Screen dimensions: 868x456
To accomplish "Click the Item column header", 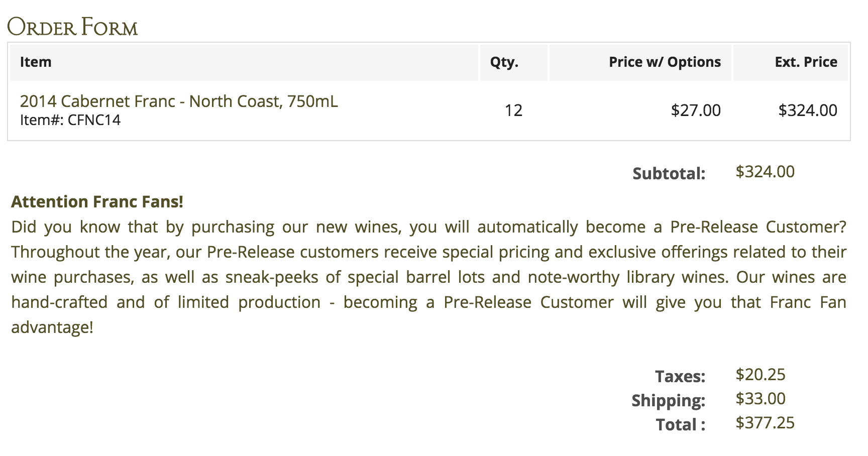I will click(36, 62).
